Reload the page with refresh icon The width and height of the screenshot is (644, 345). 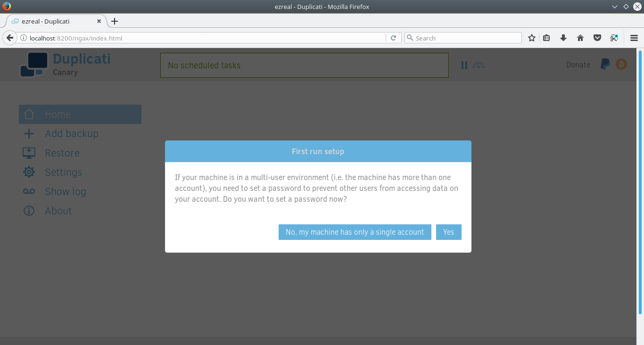tap(393, 38)
